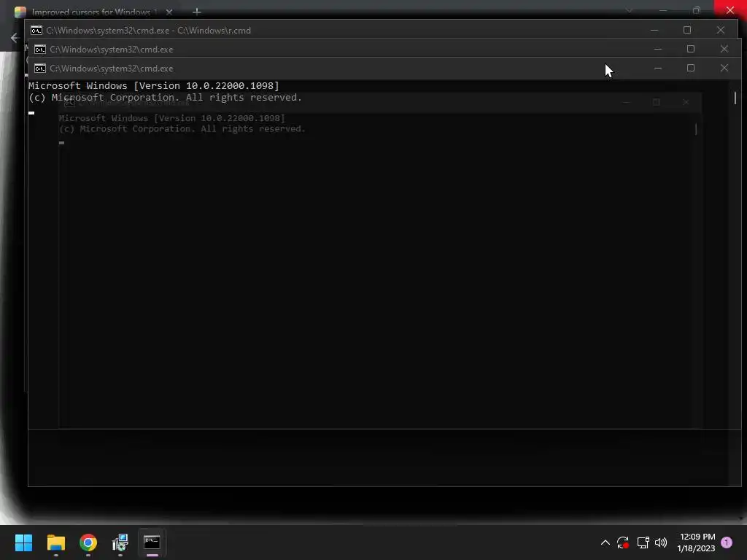
Task: Open the notification badge showing 1
Action: pyautogui.click(x=727, y=542)
